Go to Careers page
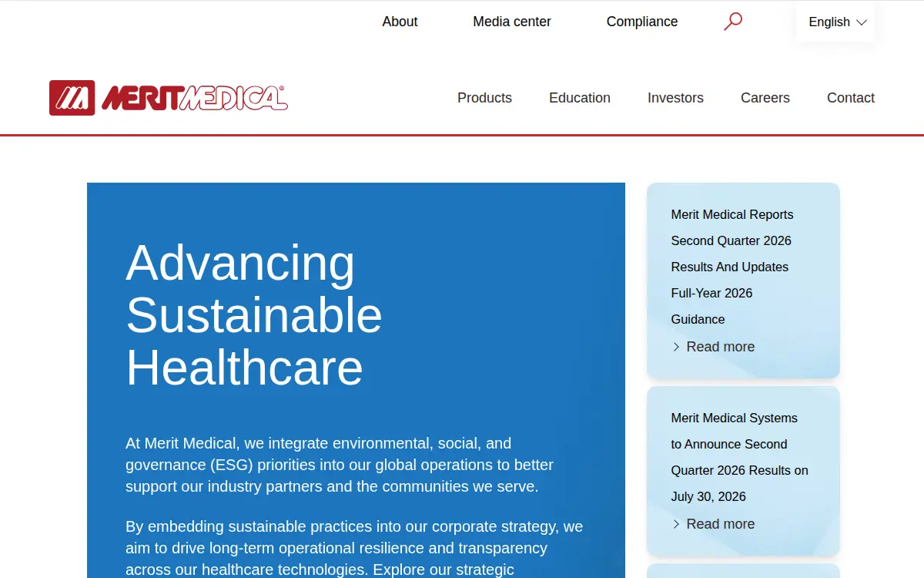This screenshot has height=578, width=924. click(765, 98)
